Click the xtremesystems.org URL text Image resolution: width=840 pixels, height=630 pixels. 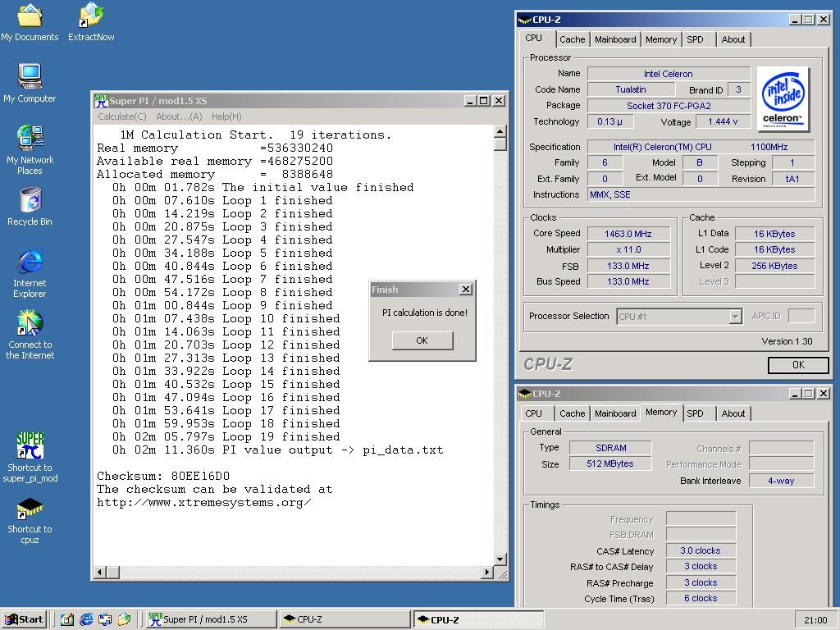203,503
